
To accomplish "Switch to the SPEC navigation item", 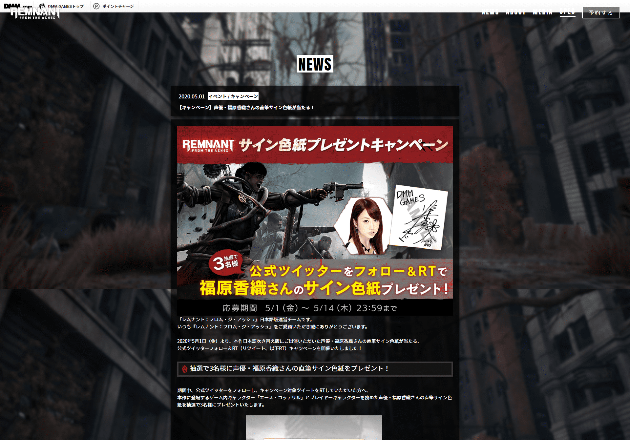I will 567,12.
